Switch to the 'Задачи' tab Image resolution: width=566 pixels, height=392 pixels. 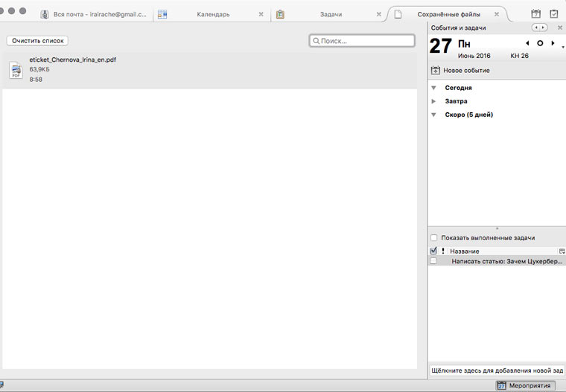[331, 14]
